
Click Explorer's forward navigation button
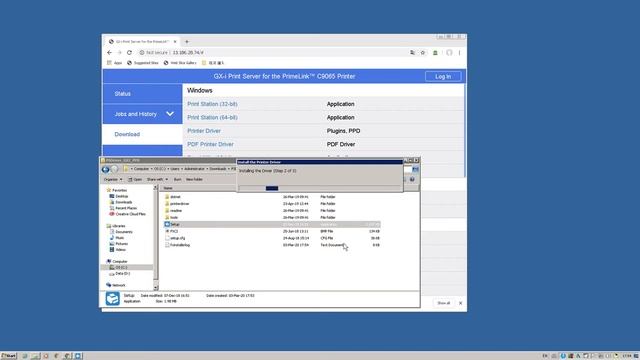click(x=115, y=169)
